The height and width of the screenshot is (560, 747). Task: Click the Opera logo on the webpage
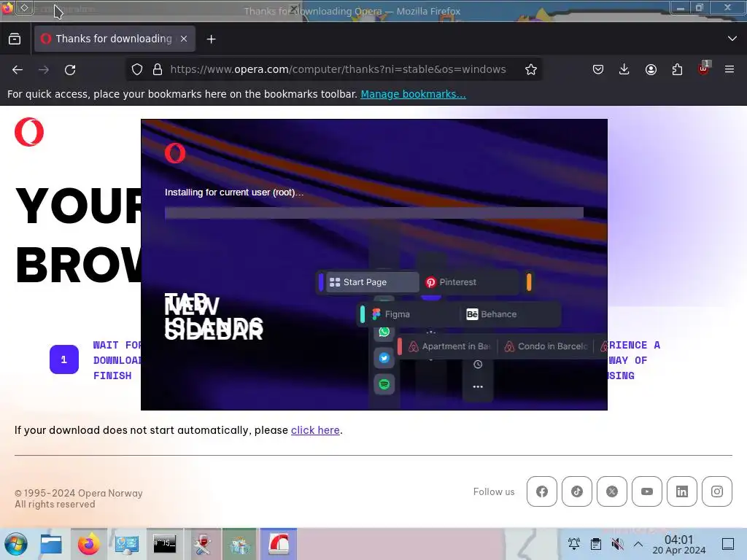(29, 132)
